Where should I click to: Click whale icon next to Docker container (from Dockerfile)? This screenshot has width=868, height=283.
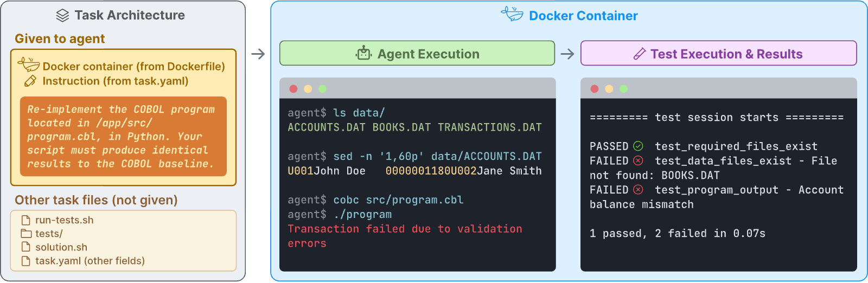point(29,65)
